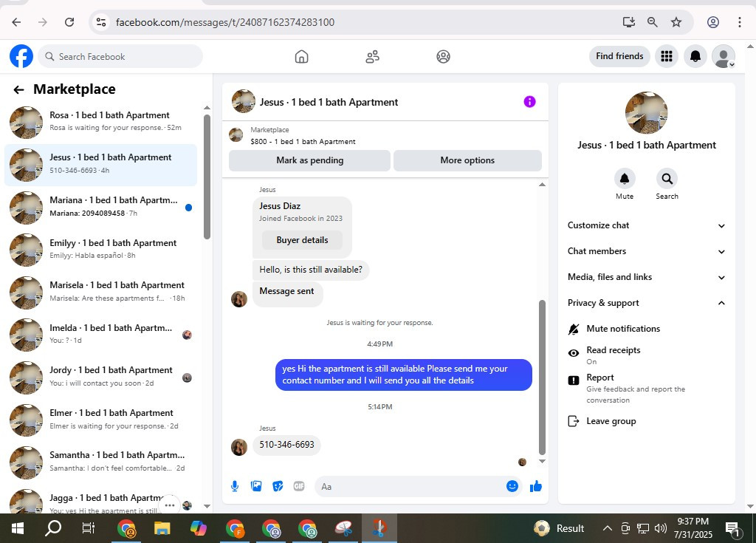This screenshot has height=543, width=756.
Task: Send a thumbs-up like
Action: click(x=536, y=486)
